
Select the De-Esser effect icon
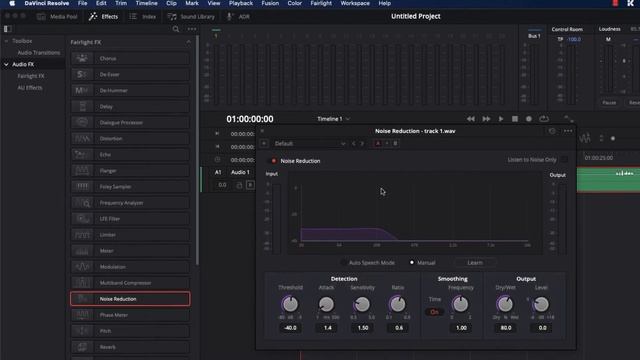pyautogui.click(x=82, y=74)
